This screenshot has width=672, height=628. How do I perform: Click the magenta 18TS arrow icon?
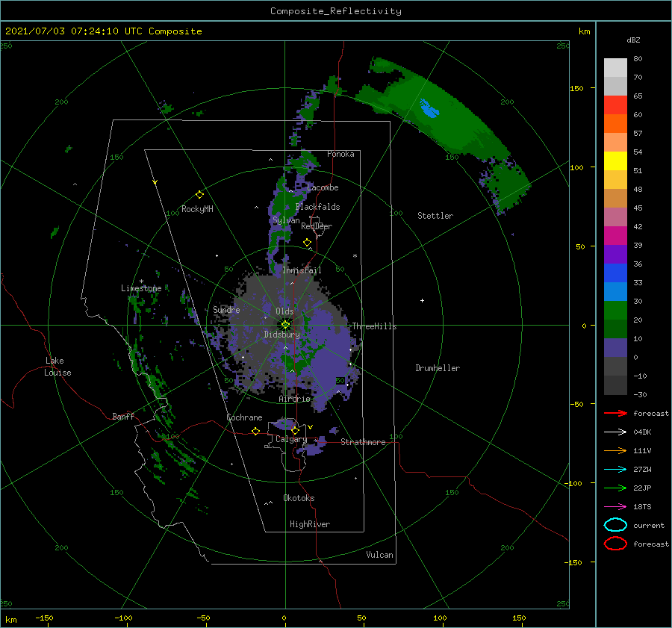coord(615,507)
